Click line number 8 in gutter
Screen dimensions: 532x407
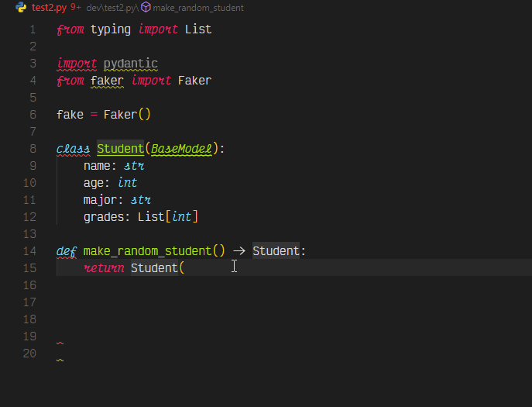pyautogui.click(x=33, y=149)
